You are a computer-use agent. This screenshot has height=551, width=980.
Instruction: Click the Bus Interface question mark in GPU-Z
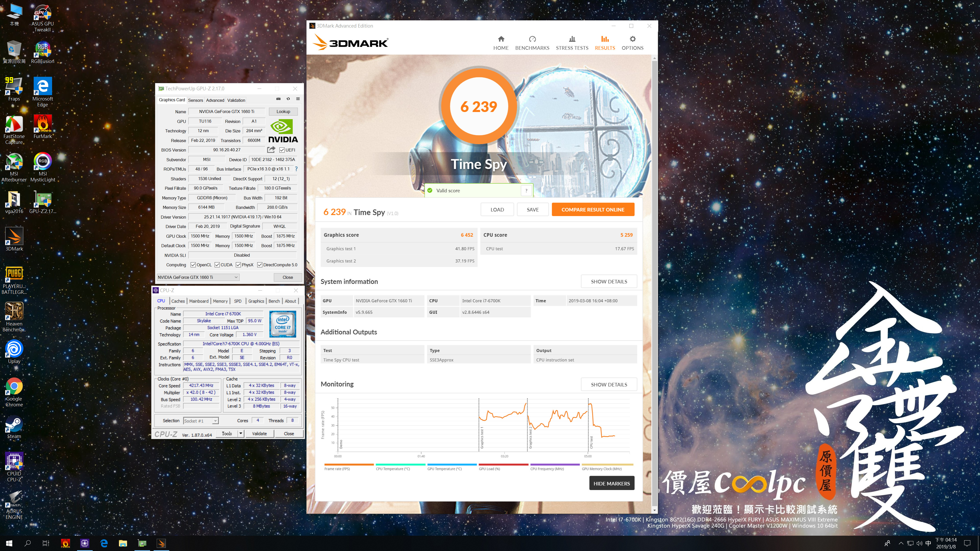296,169
